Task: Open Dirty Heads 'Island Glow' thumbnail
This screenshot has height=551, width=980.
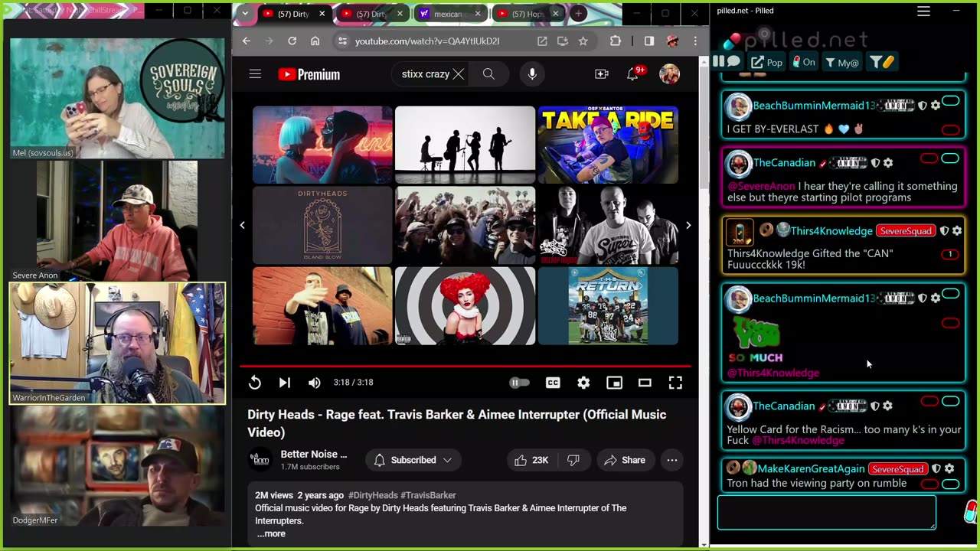Action: [322, 225]
